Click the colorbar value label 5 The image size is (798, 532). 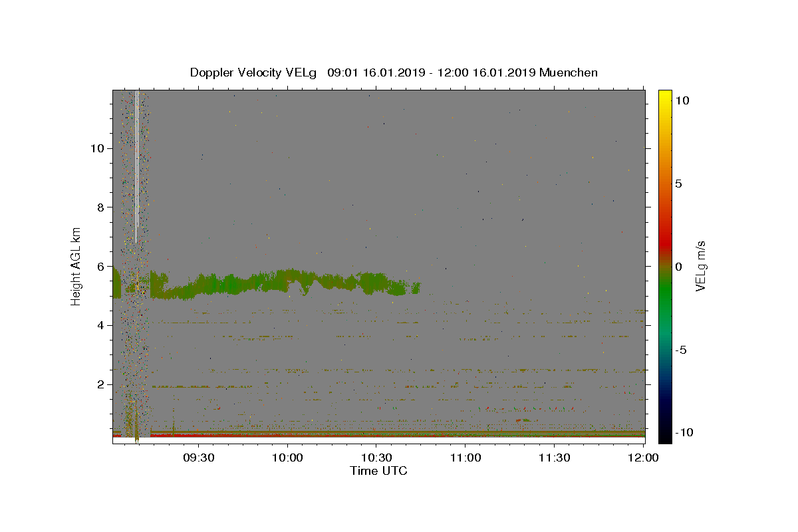coord(678,184)
